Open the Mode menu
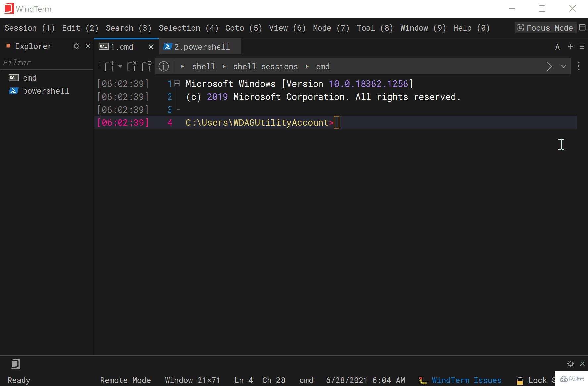The image size is (588, 386). point(331,28)
